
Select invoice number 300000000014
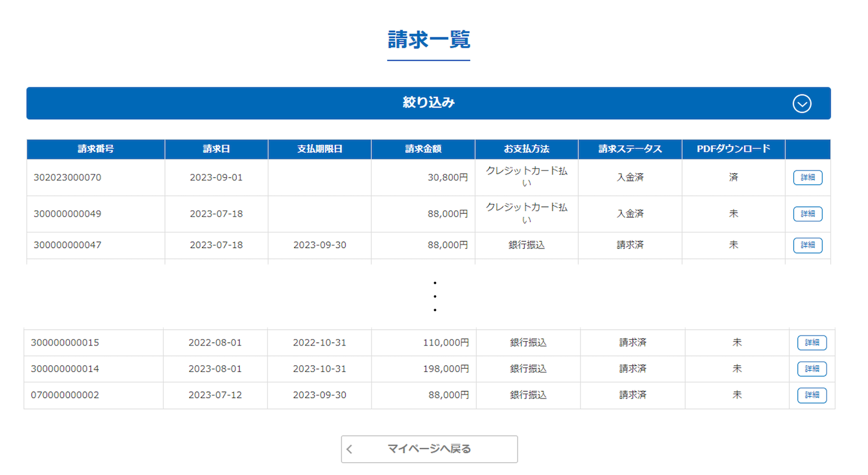(65, 369)
